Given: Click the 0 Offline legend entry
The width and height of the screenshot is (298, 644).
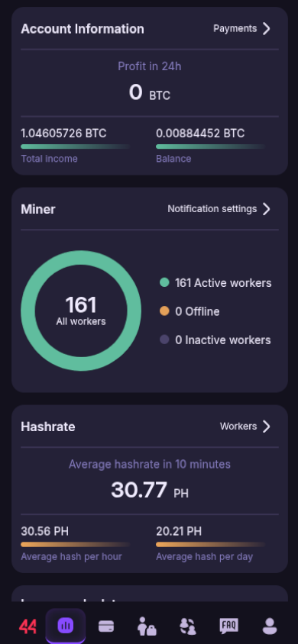Looking at the screenshot, I should (197, 311).
